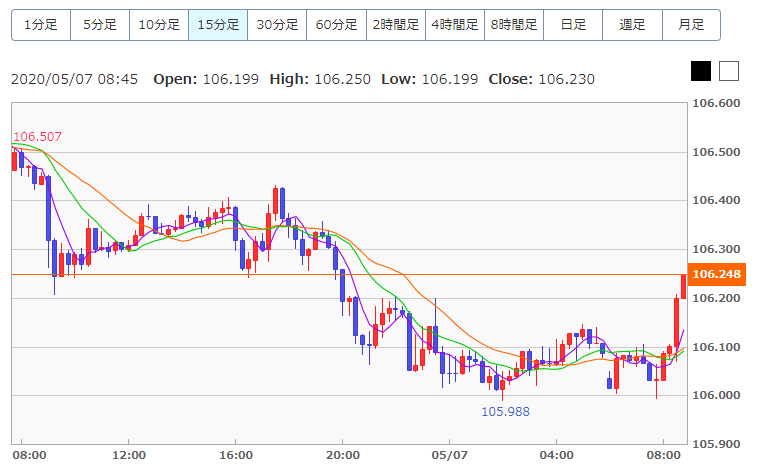Switch to the 月足 monthly chart
Viewport: 762px width, 468px height.
click(691, 25)
